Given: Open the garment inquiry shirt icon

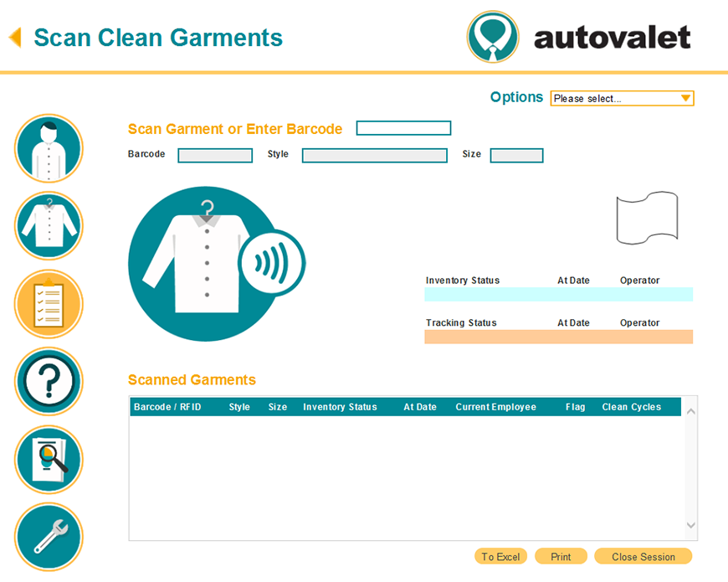Looking at the screenshot, I should pyautogui.click(x=48, y=226).
